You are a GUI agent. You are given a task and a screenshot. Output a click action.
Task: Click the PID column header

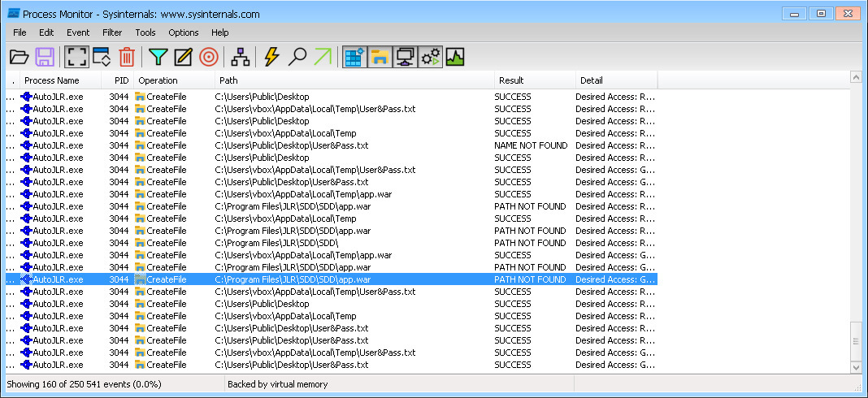(x=118, y=80)
